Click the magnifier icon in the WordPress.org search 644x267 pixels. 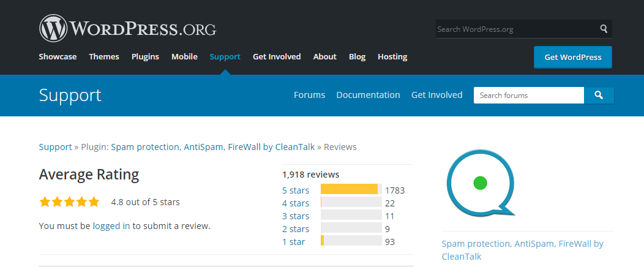[604, 29]
